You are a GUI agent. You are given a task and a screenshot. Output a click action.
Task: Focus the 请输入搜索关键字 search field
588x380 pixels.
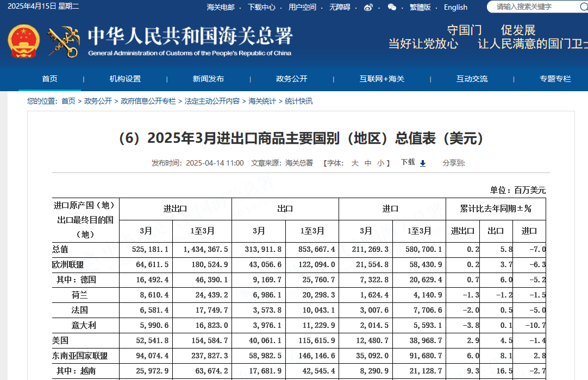coord(536,7)
